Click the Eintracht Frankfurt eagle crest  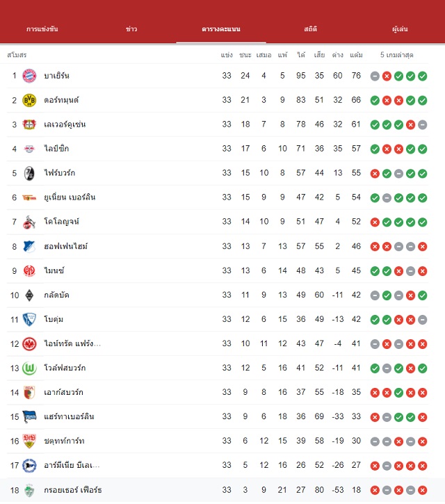29,344
